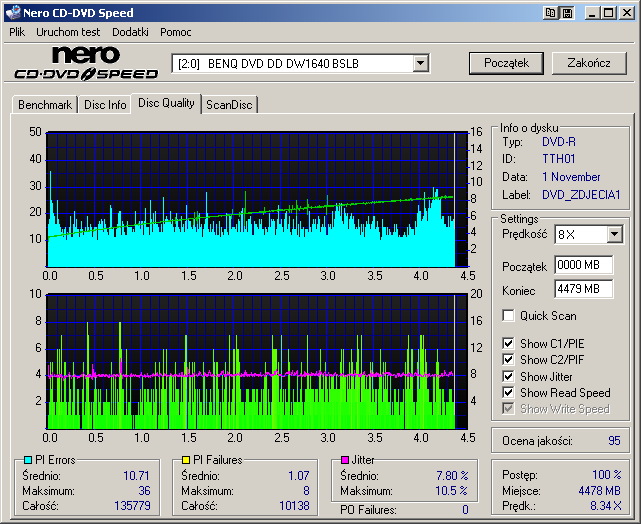Maximize the Nero CD-DVD Speed window

coord(608,13)
